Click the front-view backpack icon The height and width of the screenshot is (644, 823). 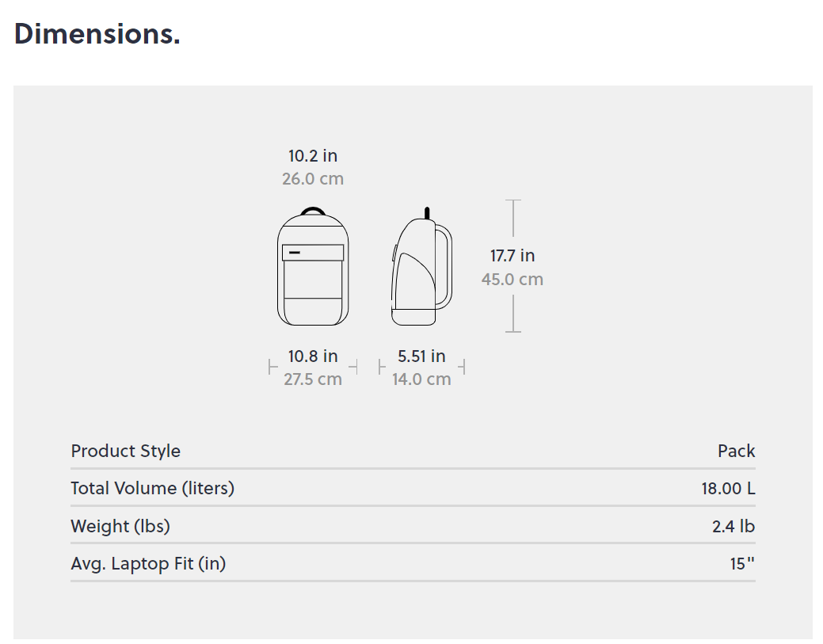click(313, 266)
